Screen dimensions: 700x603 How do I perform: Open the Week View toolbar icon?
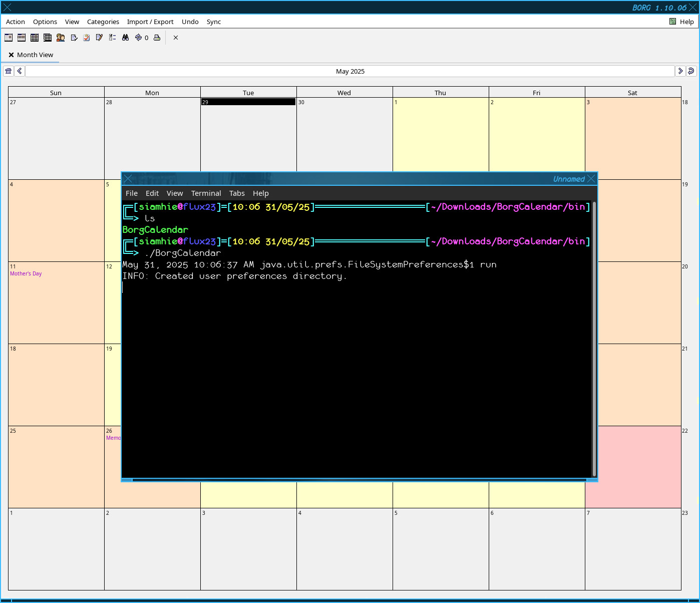pos(22,38)
